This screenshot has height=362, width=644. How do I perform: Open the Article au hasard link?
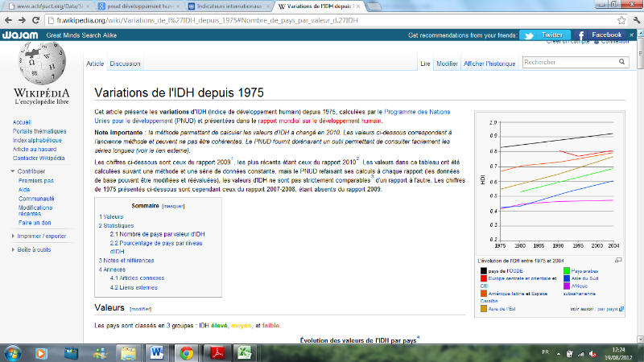pos(35,149)
